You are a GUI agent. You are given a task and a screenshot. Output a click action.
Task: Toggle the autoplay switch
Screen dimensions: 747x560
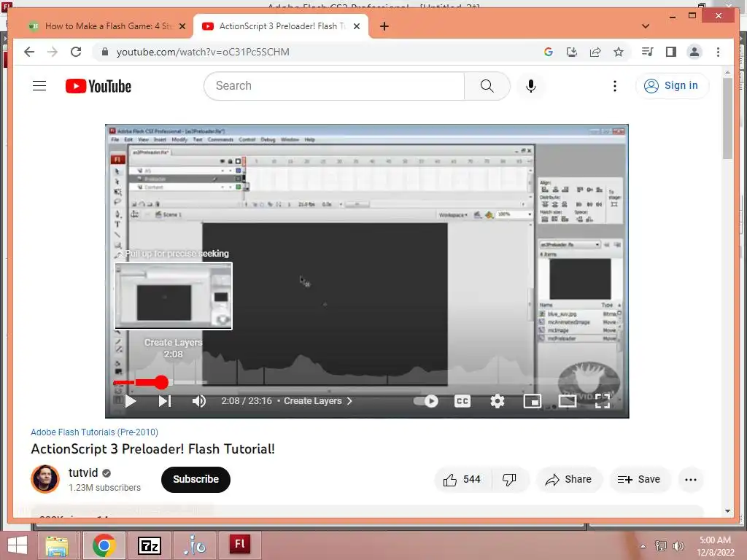[x=426, y=402]
